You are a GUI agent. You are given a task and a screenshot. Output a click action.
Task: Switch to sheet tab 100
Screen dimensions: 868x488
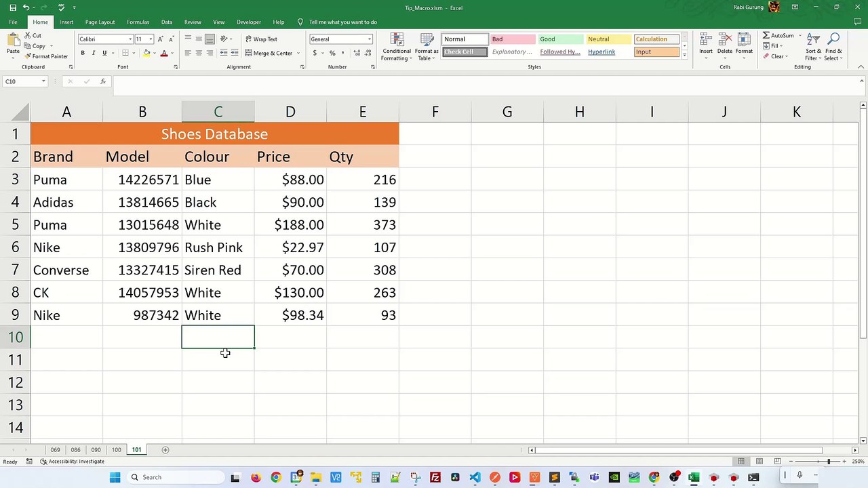(117, 450)
